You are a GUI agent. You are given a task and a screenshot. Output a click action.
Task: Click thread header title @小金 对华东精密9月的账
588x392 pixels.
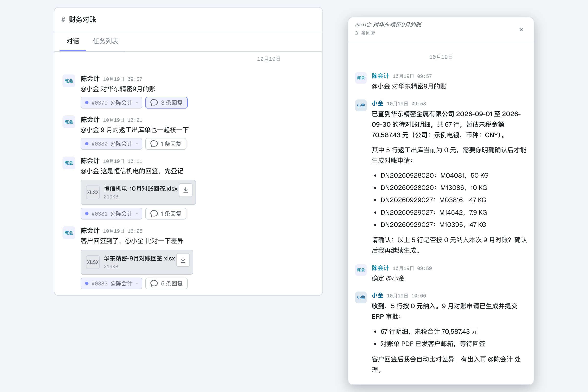(388, 25)
